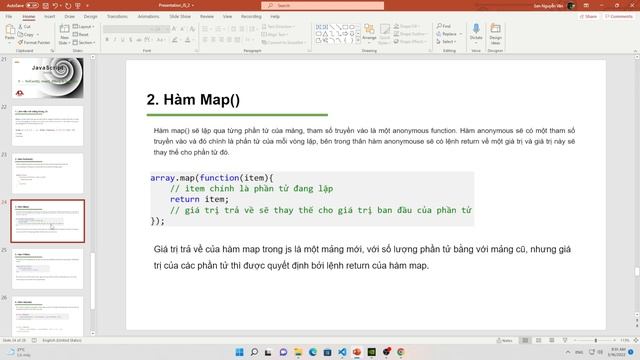The image size is (640, 360).
Task: Click the zoom slider handle
Action: pyautogui.click(x=596, y=340)
